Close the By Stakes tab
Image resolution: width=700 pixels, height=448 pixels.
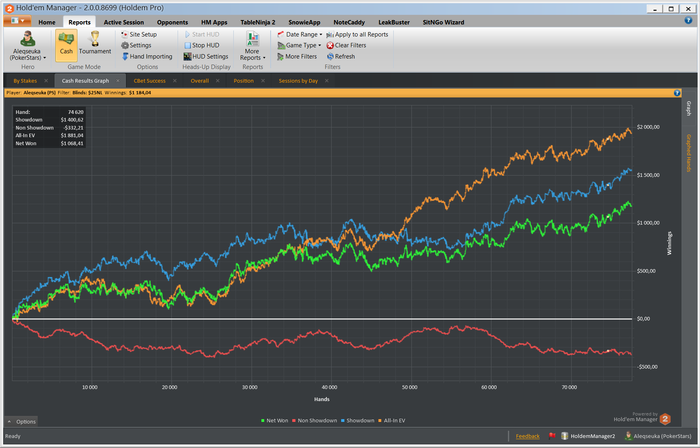tap(46, 81)
